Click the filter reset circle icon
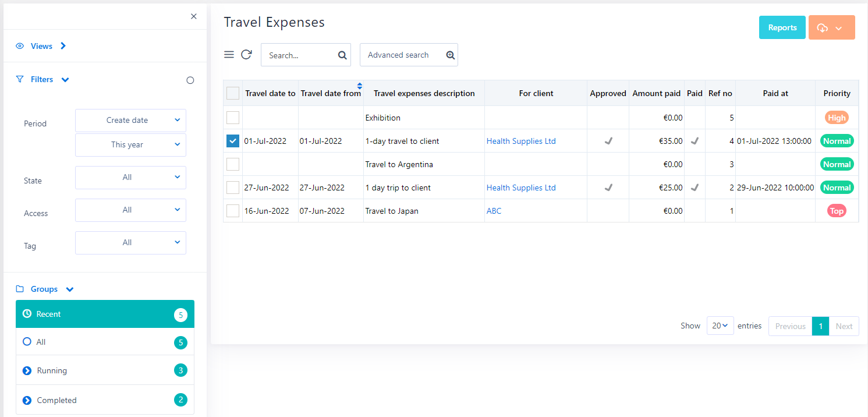The height and width of the screenshot is (417, 868). (x=190, y=80)
